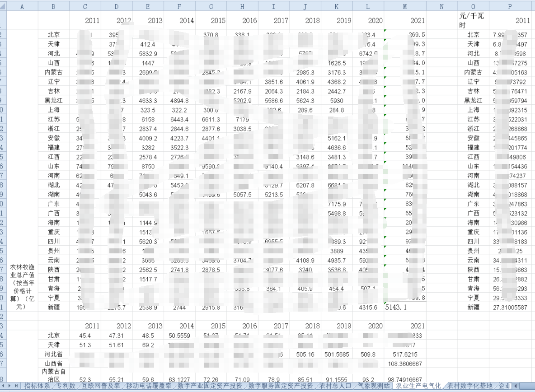Select the cell showing 5586.6
535x392 pixels.
(x=274, y=101)
